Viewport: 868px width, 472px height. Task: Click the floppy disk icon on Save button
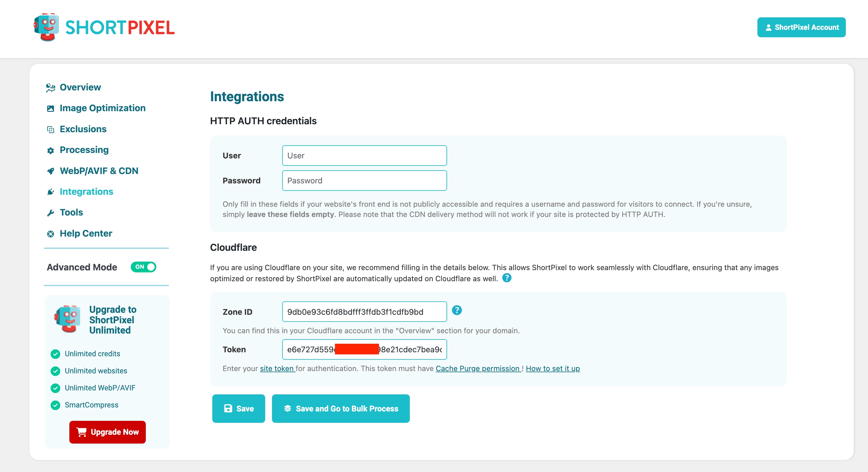pos(228,408)
